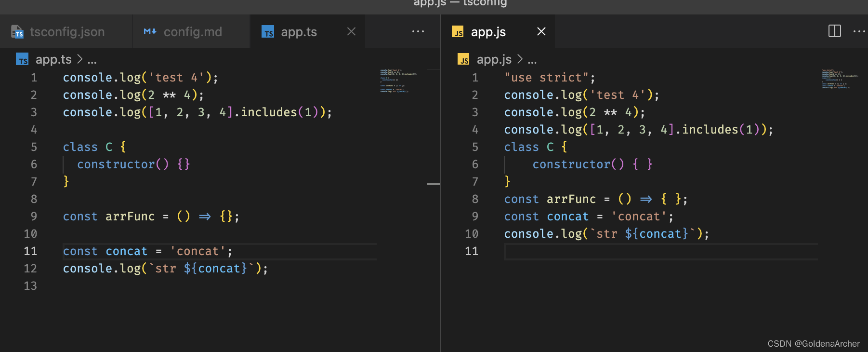Click the app.js minimap preview
Screen dimensions: 868x352
pyautogui.click(x=840, y=79)
